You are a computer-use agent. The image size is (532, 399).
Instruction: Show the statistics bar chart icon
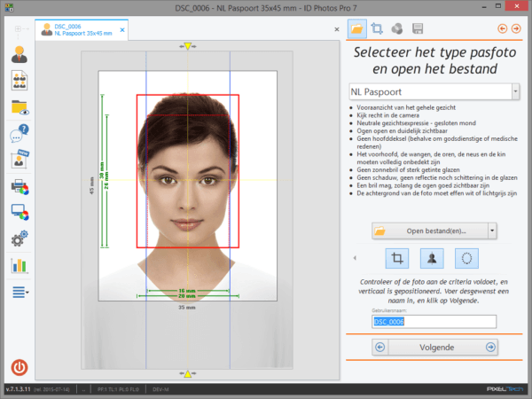(x=20, y=265)
